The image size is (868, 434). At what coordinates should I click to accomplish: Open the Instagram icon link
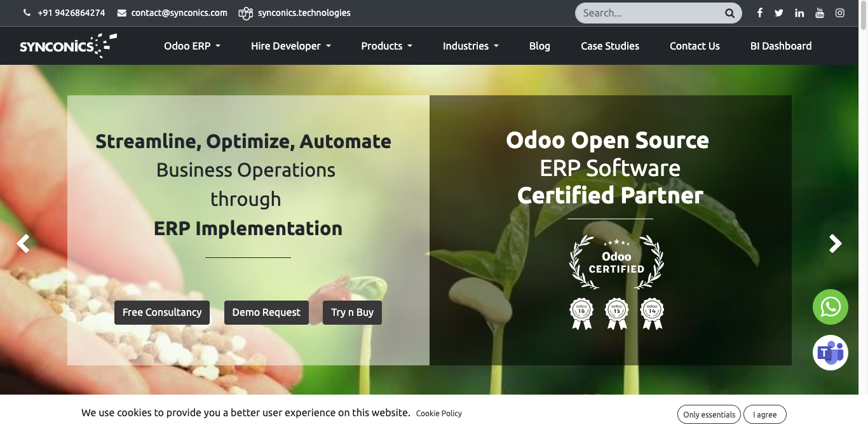coord(840,13)
